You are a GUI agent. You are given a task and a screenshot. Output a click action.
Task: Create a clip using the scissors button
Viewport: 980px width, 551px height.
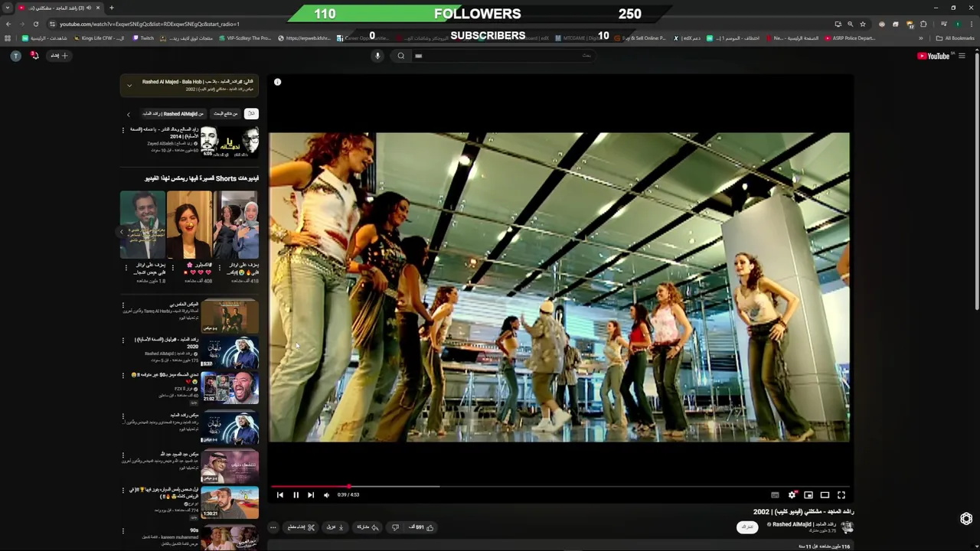pyautogui.click(x=301, y=527)
